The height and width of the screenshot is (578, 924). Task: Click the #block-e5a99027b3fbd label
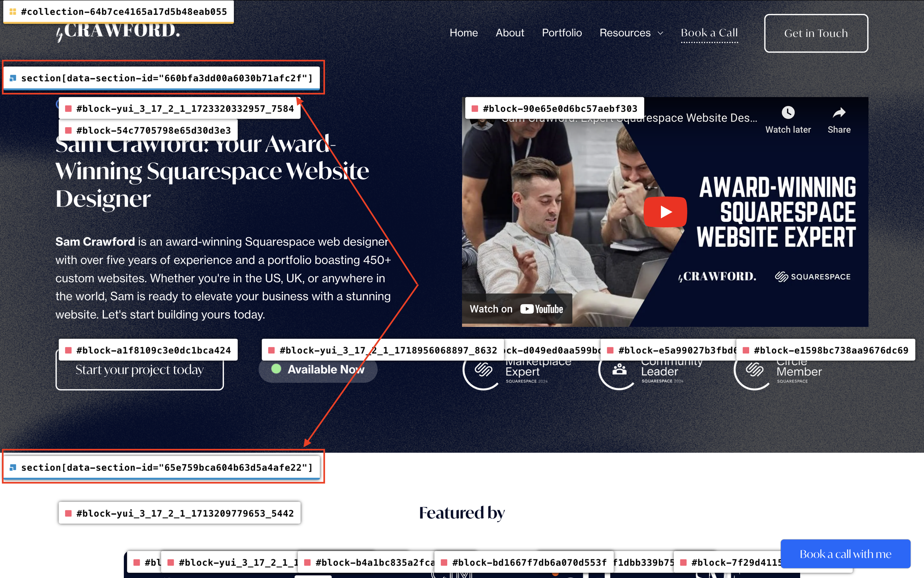click(669, 350)
